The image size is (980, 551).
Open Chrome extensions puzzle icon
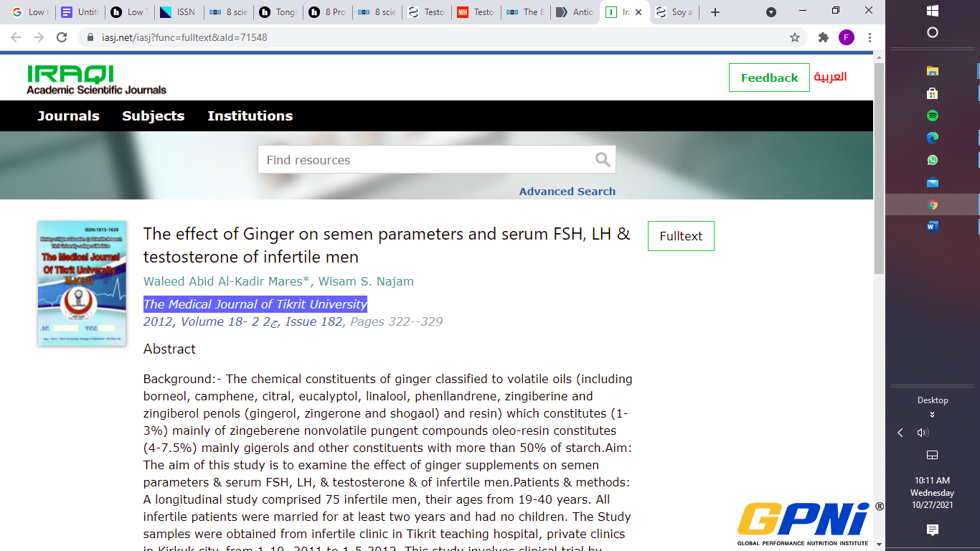click(823, 37)
